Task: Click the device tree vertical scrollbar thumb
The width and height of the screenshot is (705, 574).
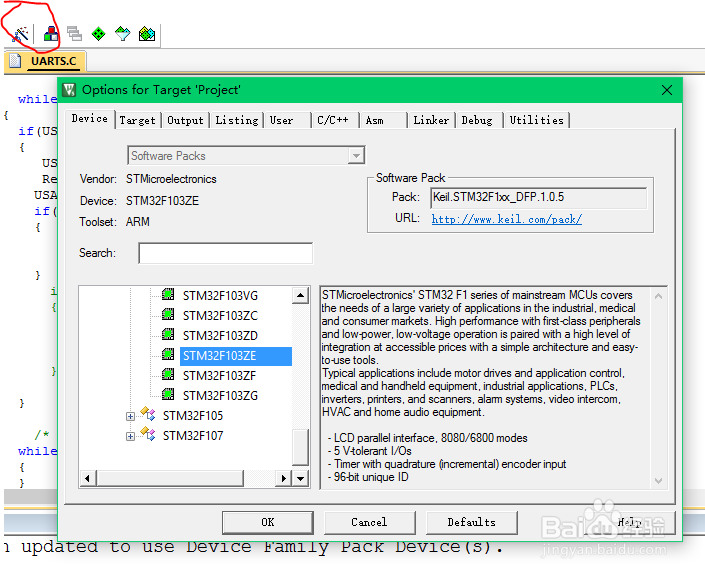Action: click(x=300, y=447)
